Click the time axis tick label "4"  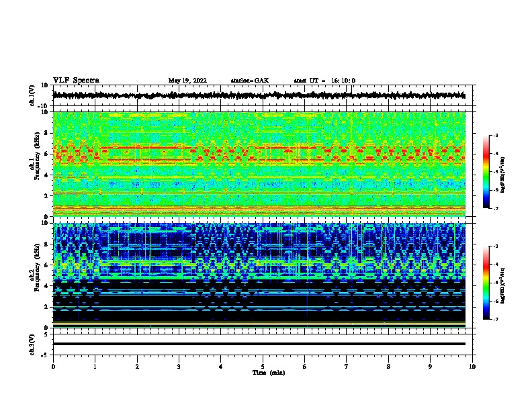click(x=221, y=366)
